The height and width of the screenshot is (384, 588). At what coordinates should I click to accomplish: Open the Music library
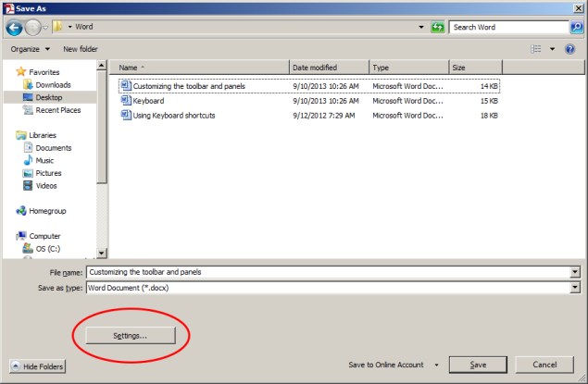[x=46, y=160]
